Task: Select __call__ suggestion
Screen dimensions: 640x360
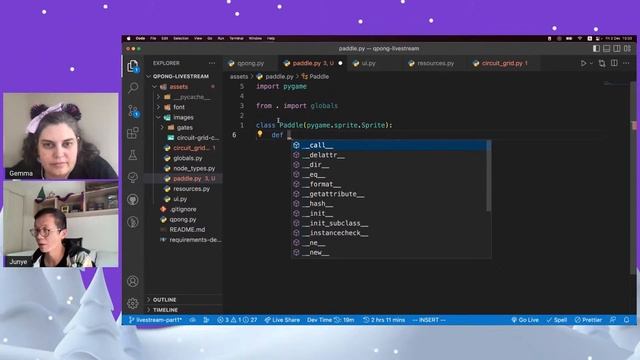Action: coord(391,145)
